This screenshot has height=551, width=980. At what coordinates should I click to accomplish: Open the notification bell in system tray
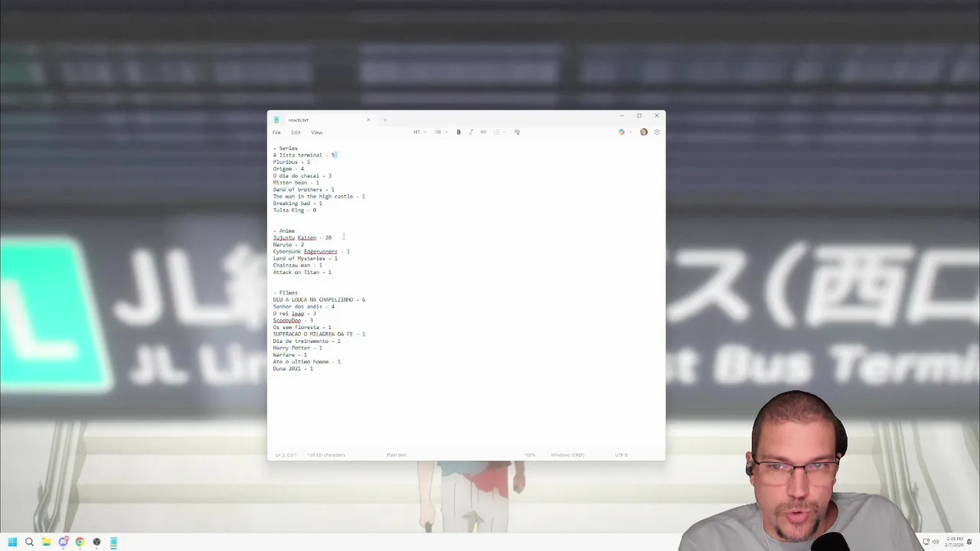tap(971, 542)
